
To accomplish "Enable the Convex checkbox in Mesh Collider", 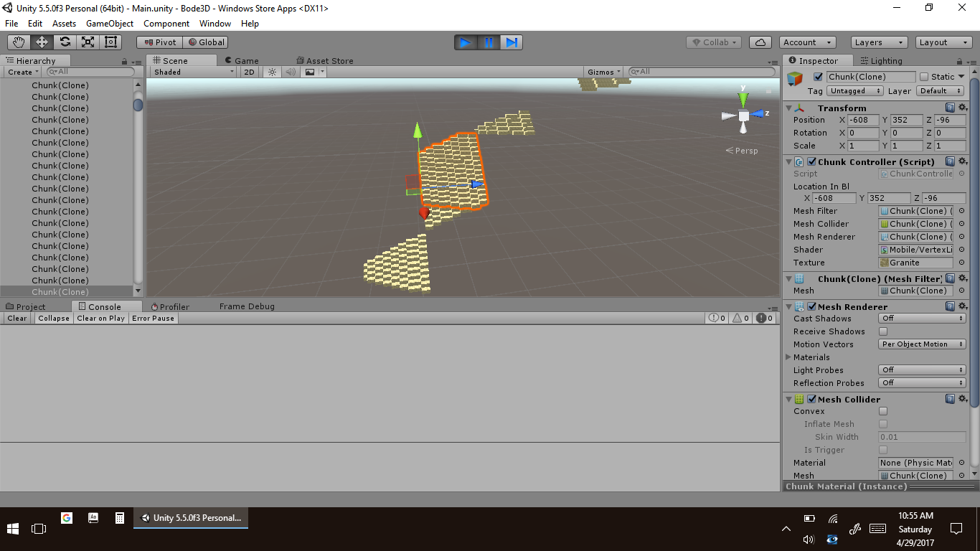I will (x=883, y=411).
